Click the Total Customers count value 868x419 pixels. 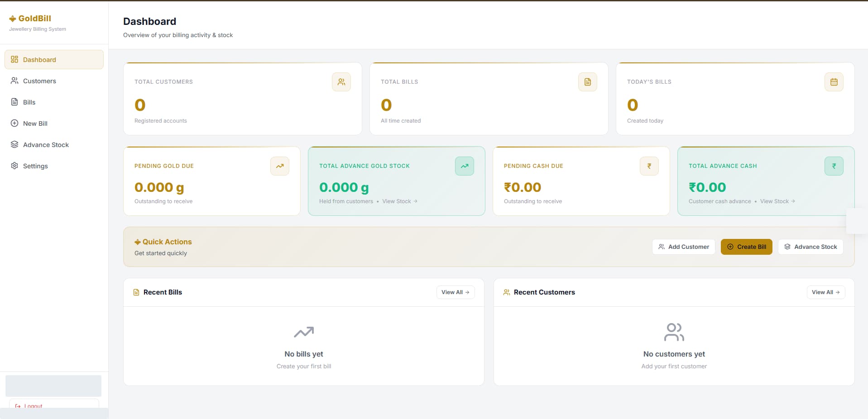click(140, 105)
